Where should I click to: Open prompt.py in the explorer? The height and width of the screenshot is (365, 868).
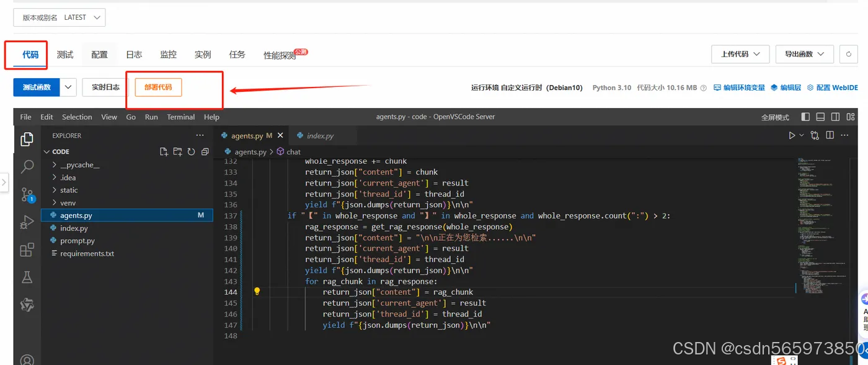click(x=77, y=241)
